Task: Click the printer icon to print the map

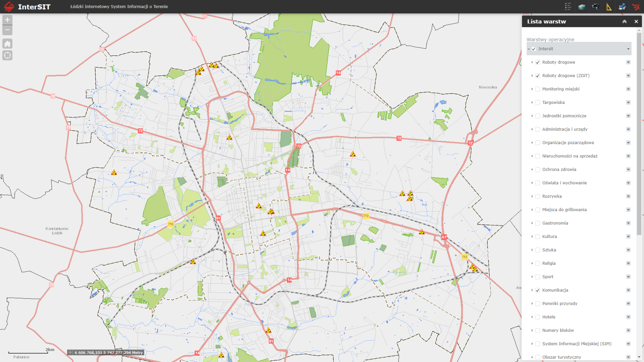Action: coord(622,7)
